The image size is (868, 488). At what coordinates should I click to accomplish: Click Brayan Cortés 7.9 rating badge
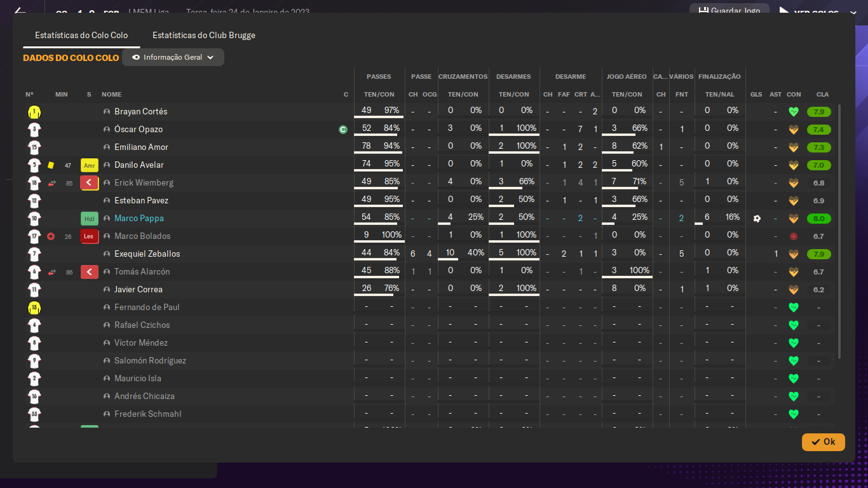point(819,112)
